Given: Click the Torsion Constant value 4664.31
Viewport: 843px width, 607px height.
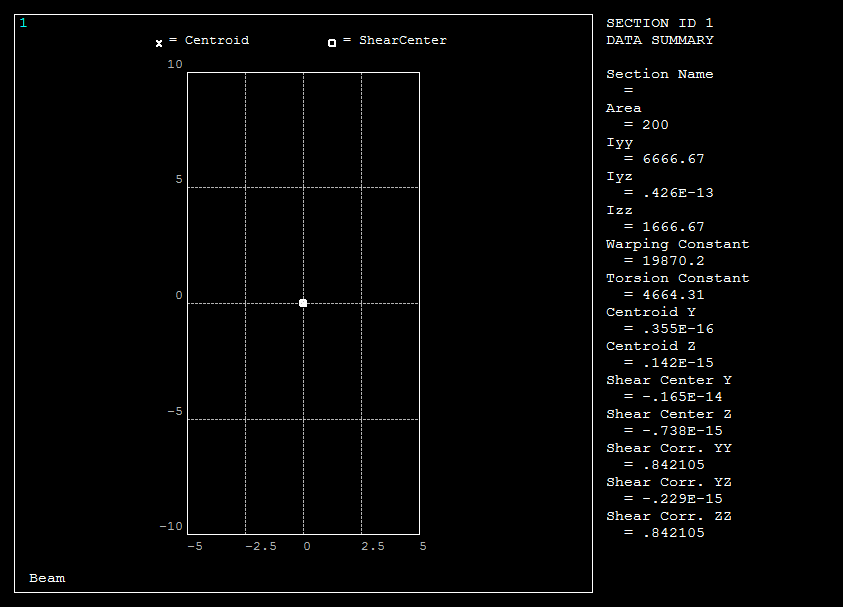Looking at the screenshot, I should (671, 295).
